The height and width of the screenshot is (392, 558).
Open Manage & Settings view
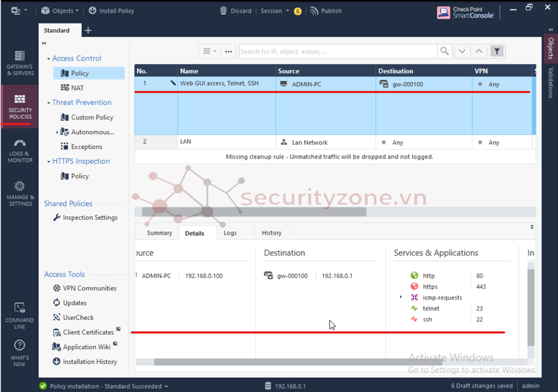[20, 194]
